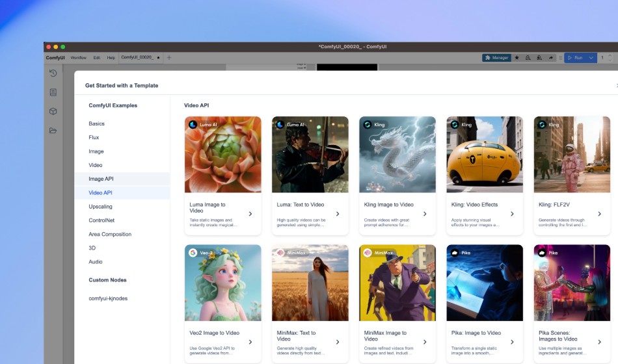Select the 3D category
Viewport: 618px width, 364px height.
click(x=122, y=248)
